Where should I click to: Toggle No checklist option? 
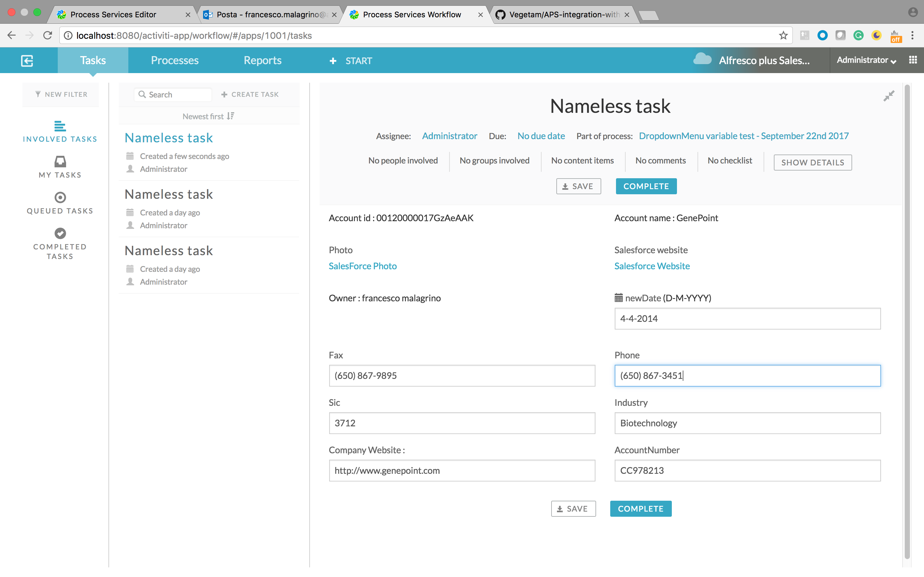point(730,160)
